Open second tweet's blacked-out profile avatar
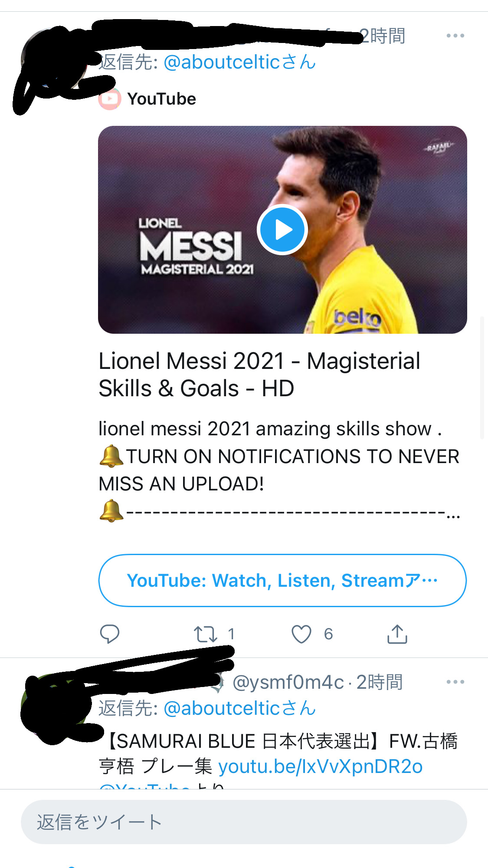Image resolution: width=488 pixels, height=868 pixels. [x=54, y=705]
